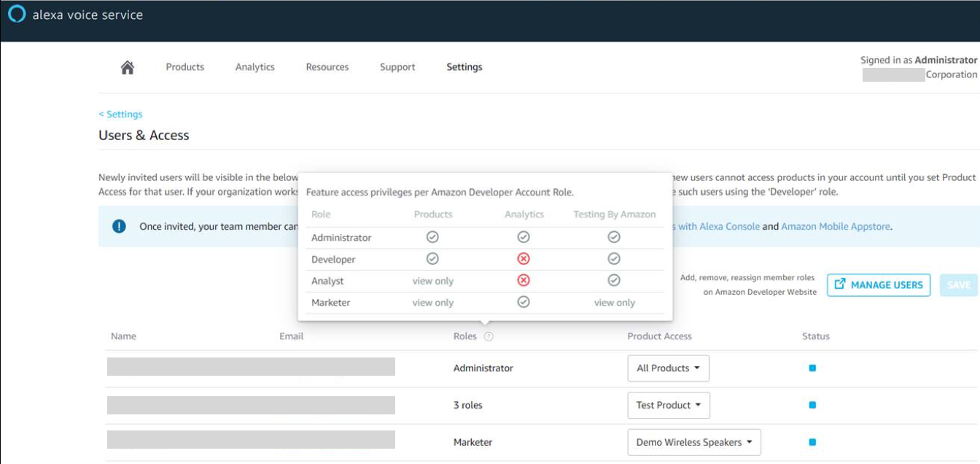Open the All Products access dropdown

click(x=668, y=368)
